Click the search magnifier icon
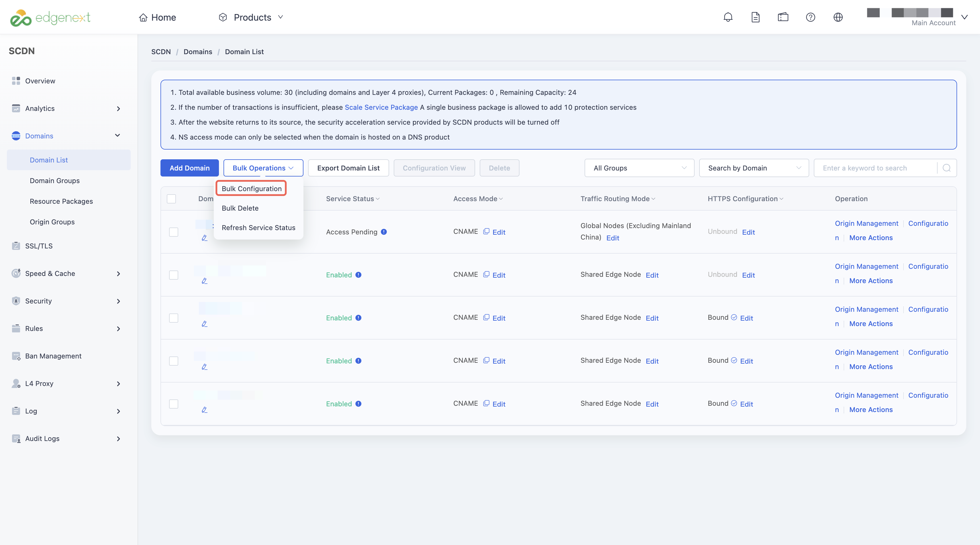Image resolution: width=980 pixels, height=545 pixels. click(946, 168)
